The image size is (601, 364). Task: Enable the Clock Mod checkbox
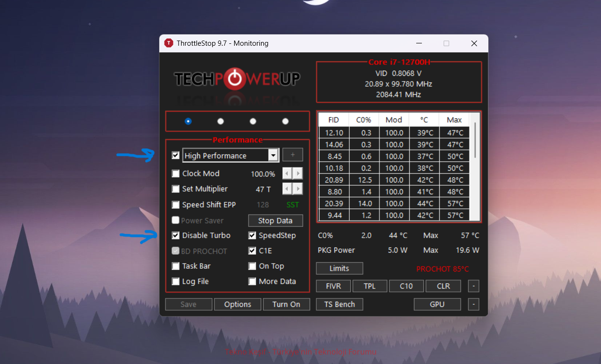[176, 174]
